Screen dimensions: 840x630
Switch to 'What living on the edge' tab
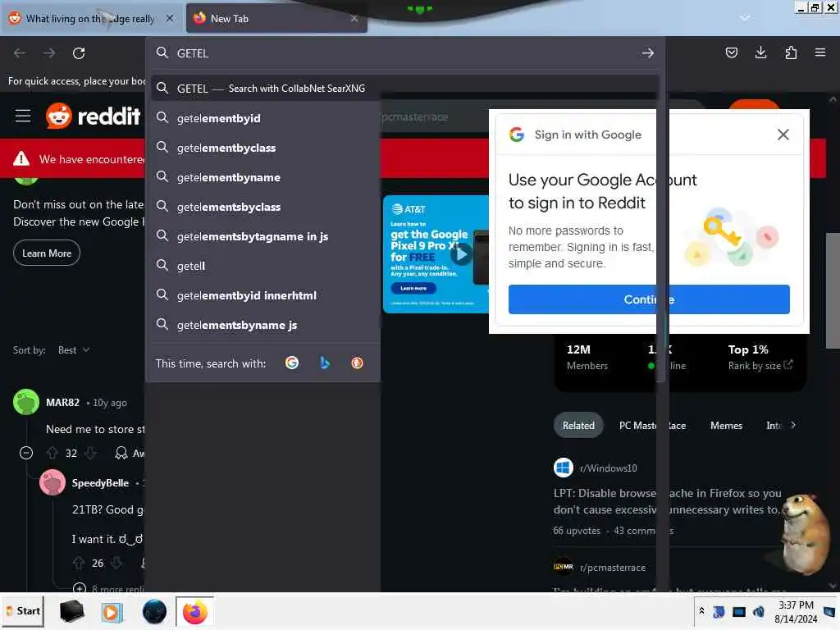(x=91, y=18)
